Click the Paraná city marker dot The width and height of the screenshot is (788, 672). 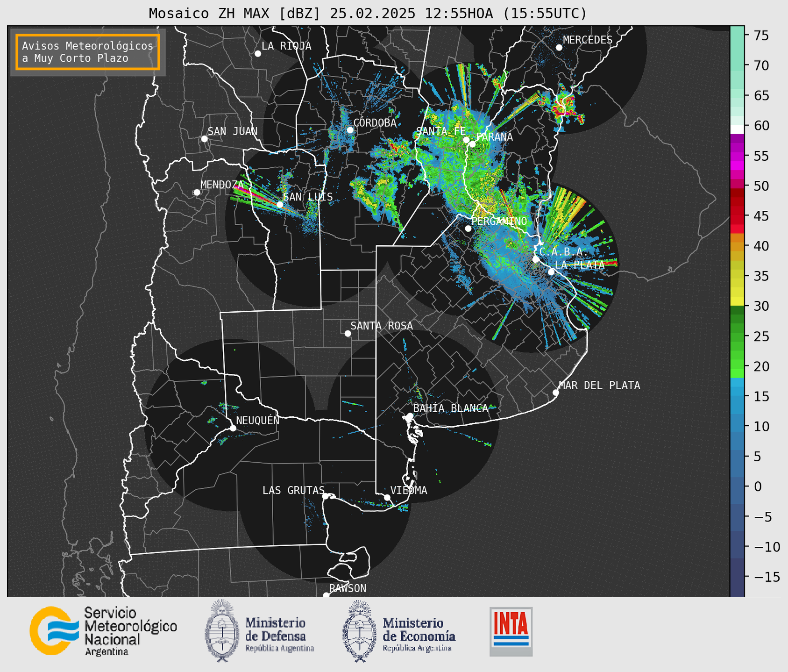[473, 144]
